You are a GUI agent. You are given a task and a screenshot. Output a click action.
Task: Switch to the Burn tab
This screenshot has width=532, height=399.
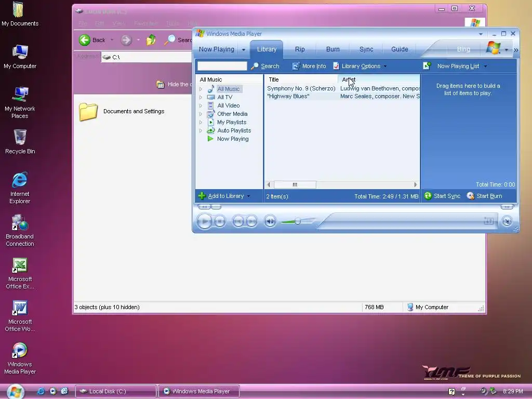click(x=333, y=49)
